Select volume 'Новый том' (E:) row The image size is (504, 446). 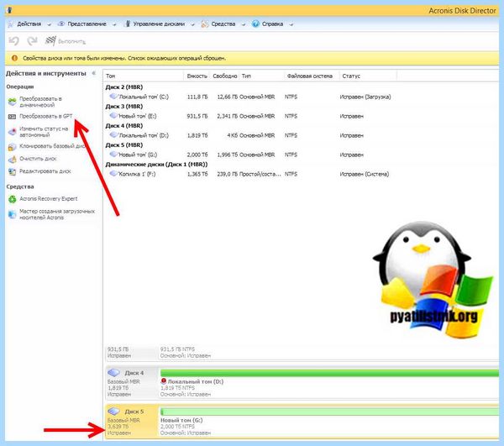(250, 116)
